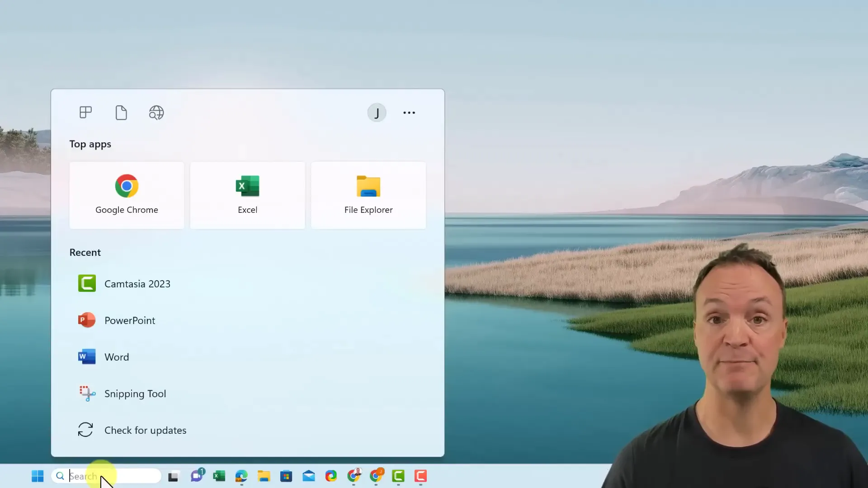Screen dimensions: 868x488
Task: Launch Google Chrome from Top apps
Action: pyautogui.click(x=127, y=195)
